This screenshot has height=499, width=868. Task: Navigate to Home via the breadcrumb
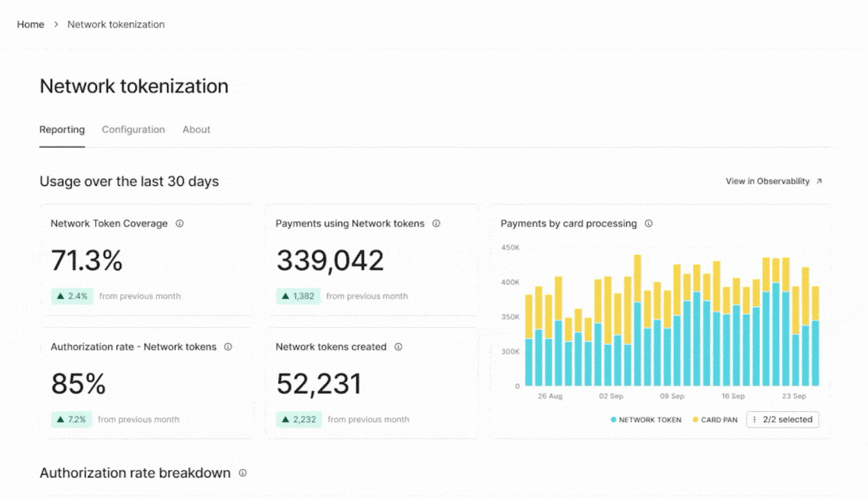30,24
